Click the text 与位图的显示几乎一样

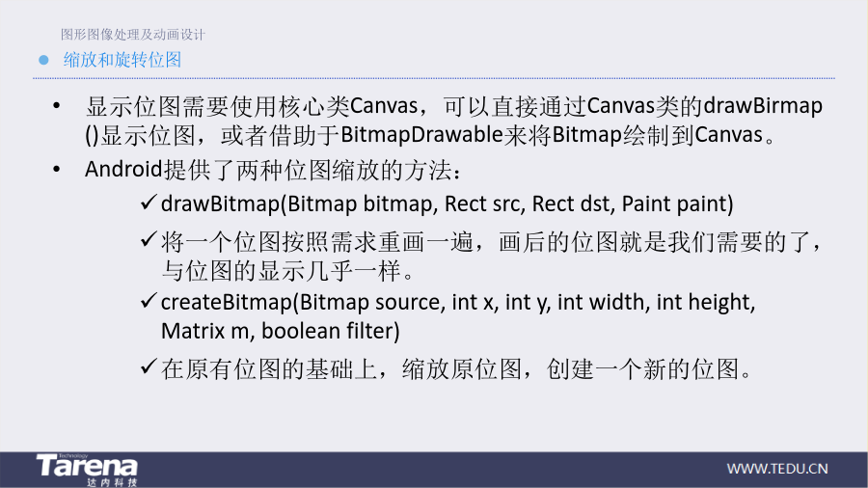pyautogui.click(x=282, y=271)
